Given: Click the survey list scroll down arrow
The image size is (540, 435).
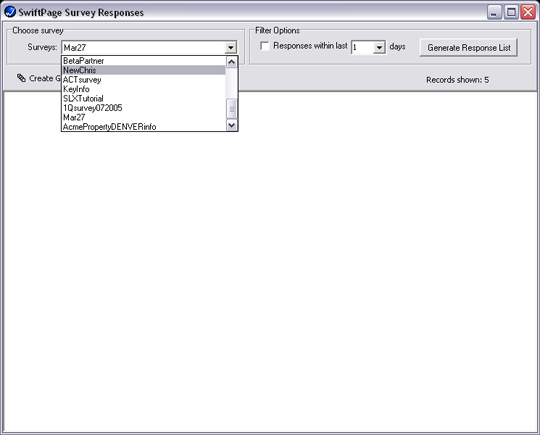Looking at the screenshot, I should (232, 125).
